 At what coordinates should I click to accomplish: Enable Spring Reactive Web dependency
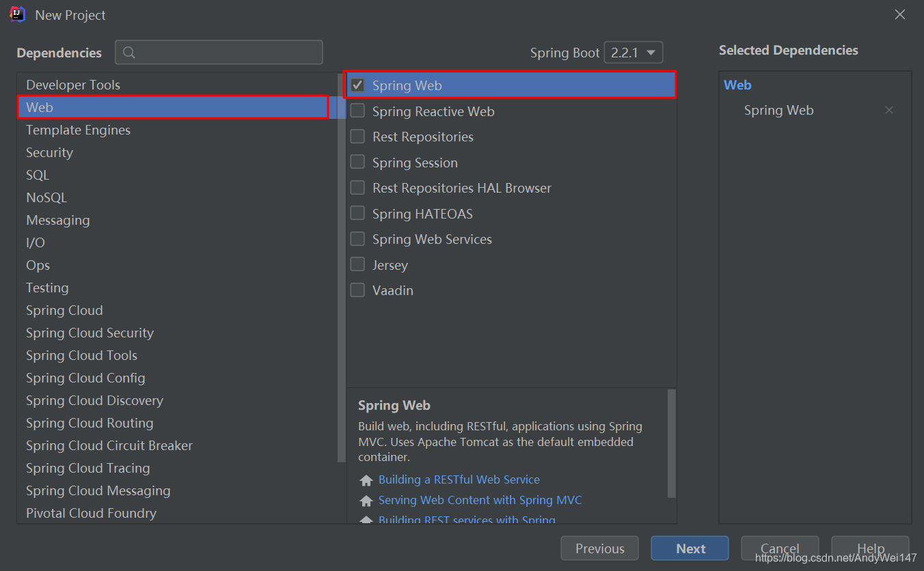(x=357, y=111)
